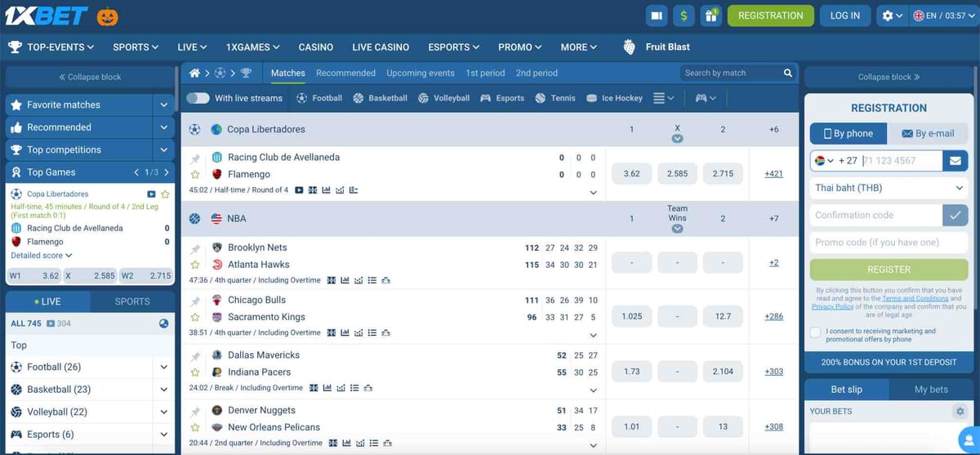Image resolution: width=980 pixels, height=455 pixels.
Task: Pin the Brooklyn Nets match
Action: 195,249
